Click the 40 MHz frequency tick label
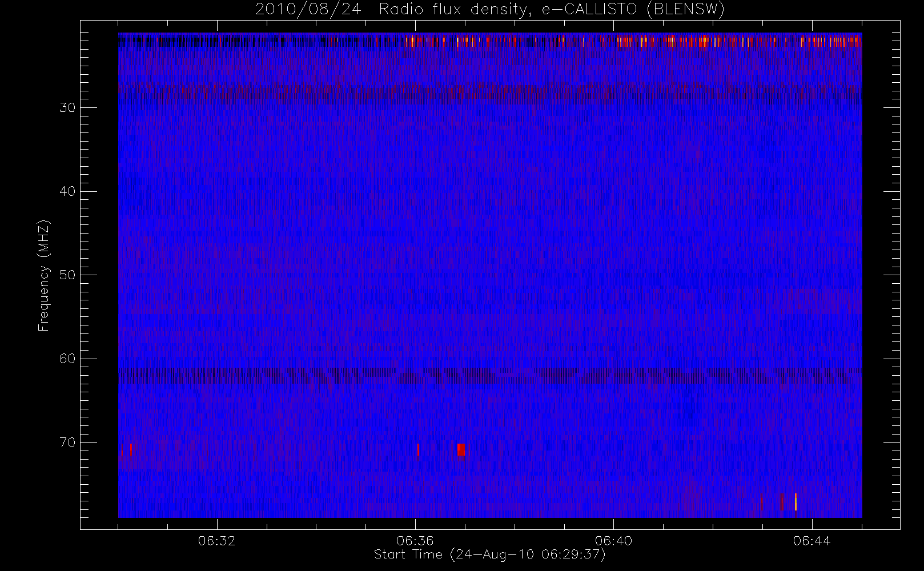 pyautogui.click(x=67, y=191)
